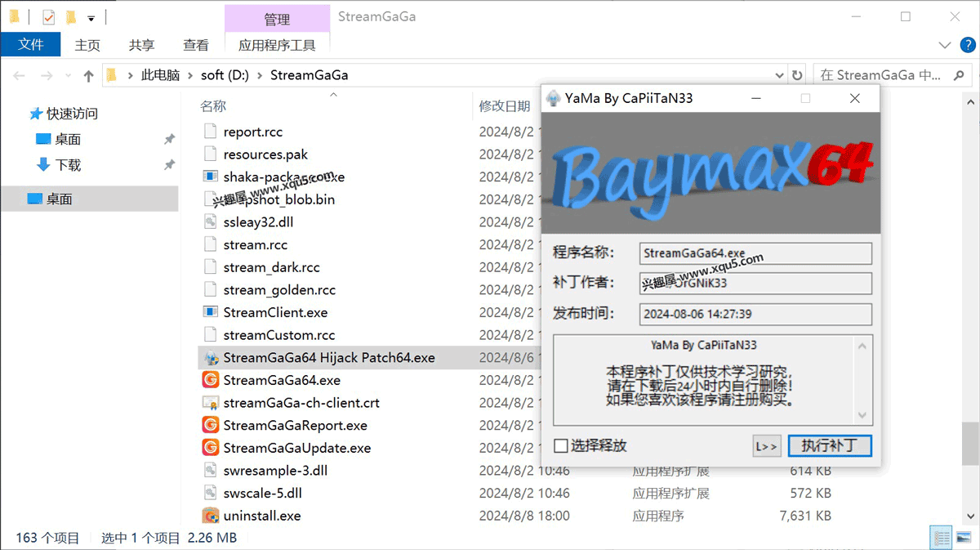
Task: Click the StreamGaGaReport.exe icon
Action: click(x=211, y=426)
